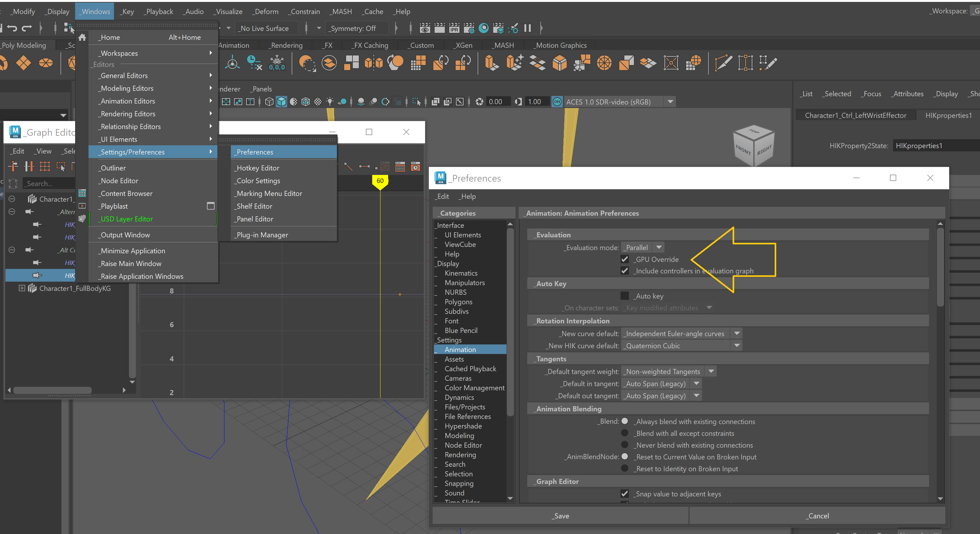Open the Render Settings icon

[469, 28]
